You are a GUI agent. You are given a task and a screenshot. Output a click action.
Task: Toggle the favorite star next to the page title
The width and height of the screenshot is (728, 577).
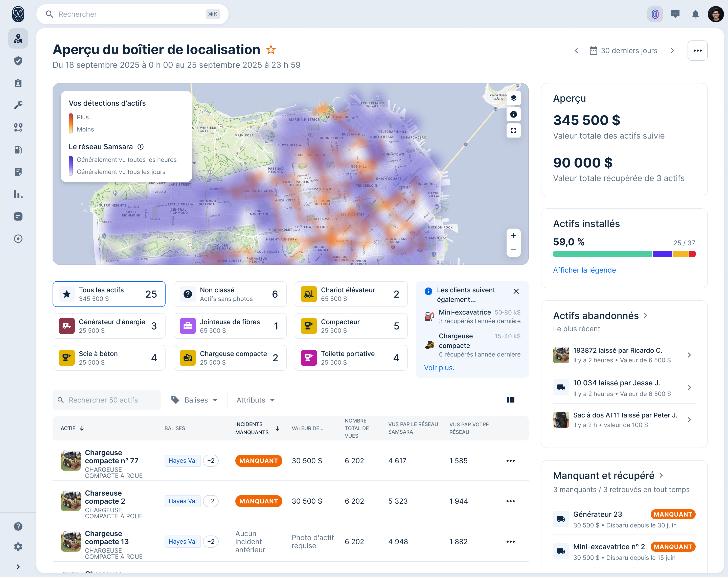tap(271, 49)
